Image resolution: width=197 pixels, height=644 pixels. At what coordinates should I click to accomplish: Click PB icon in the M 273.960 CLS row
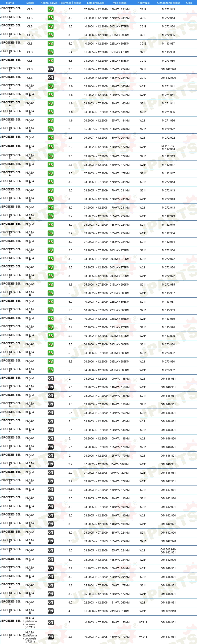tap(50, 61)
